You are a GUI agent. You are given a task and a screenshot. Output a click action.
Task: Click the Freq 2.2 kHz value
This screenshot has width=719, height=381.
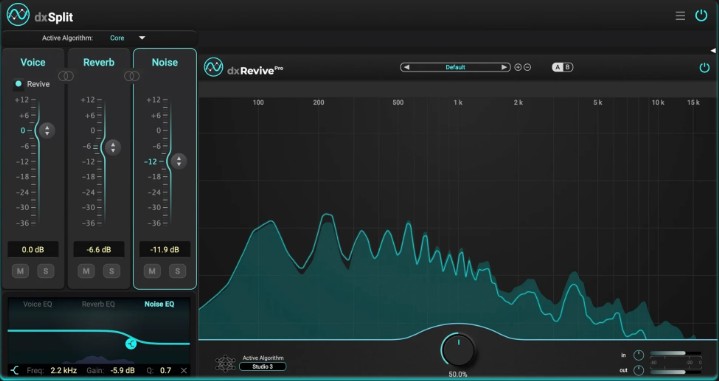tap(63, 370)
